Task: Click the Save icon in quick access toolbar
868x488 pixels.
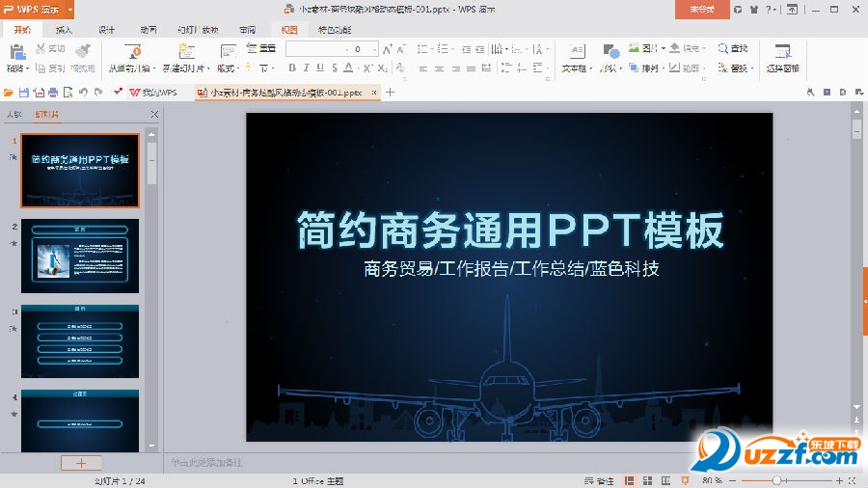Action: click(24, 93)
